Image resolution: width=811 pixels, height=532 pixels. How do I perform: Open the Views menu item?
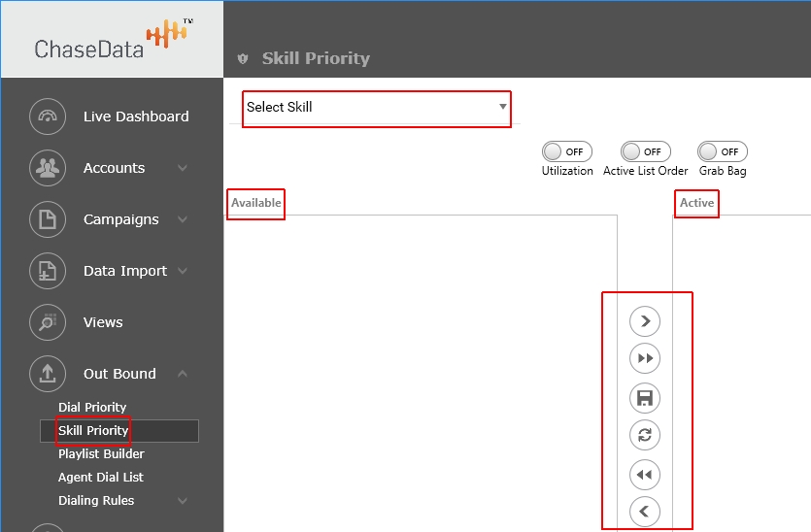pyautogui.click(x=103, y=322)
